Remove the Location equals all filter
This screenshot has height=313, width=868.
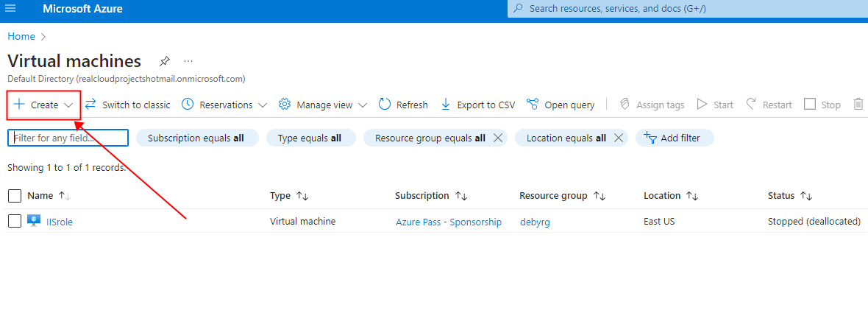619,138
